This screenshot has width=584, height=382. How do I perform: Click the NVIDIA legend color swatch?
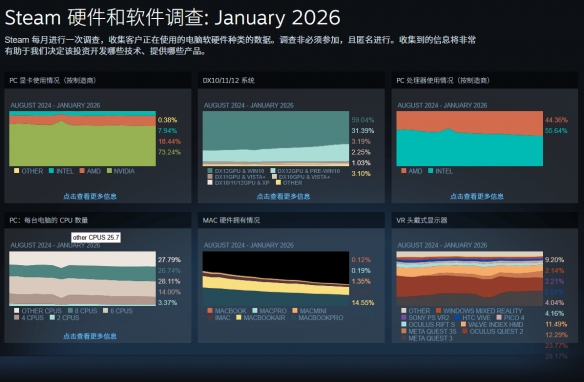point(110,171)
